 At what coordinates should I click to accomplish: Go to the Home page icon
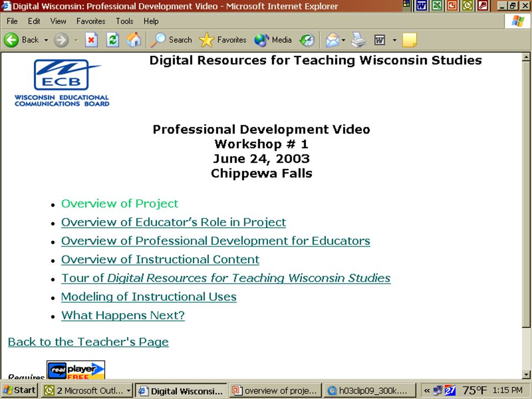click(x=134, y=40)
